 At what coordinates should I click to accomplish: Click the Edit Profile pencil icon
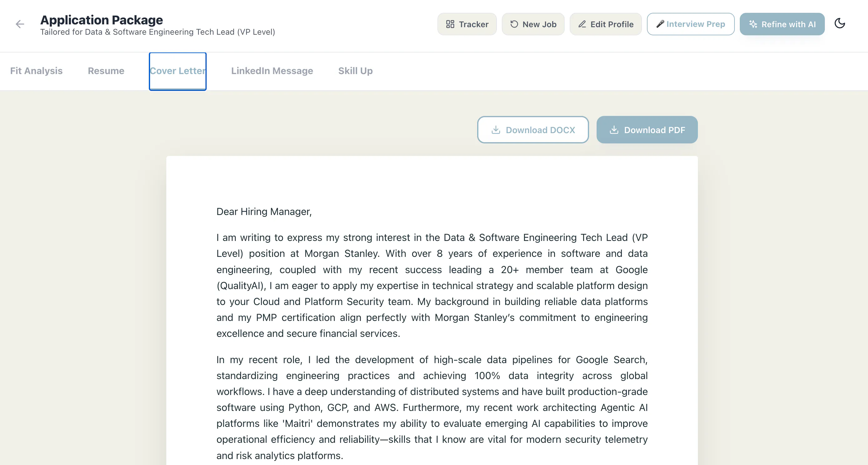(582, 24)
